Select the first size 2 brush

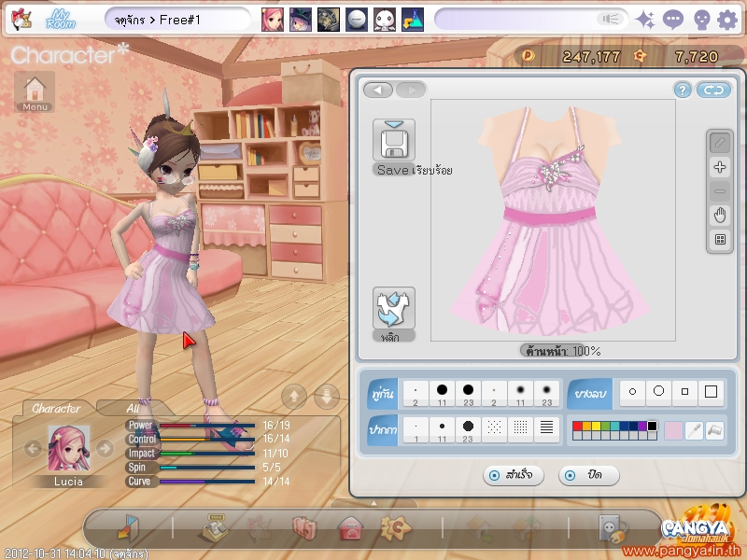416,393
